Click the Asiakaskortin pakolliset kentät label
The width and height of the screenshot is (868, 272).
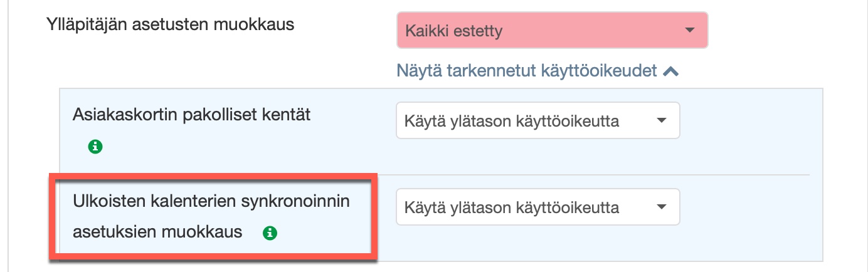tap(192, 115)
